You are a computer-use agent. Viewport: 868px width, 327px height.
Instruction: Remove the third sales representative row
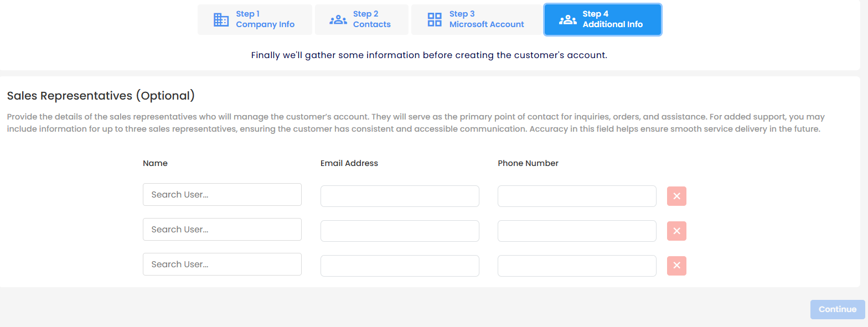[x=676, y=266]
